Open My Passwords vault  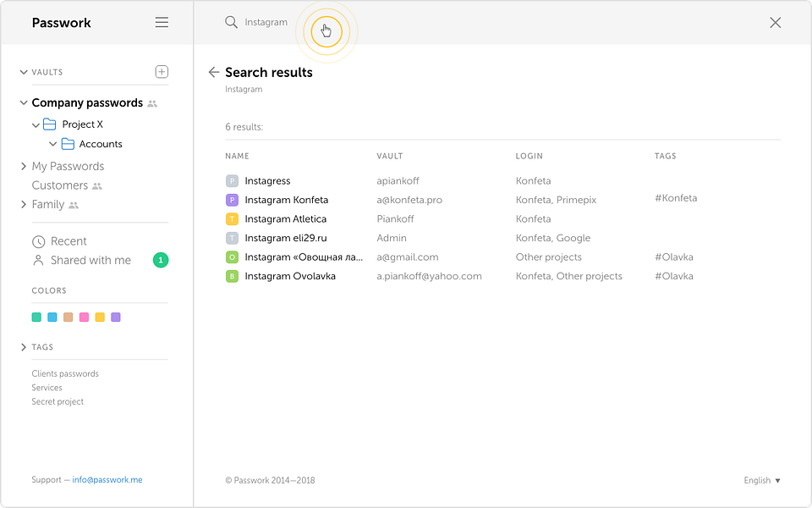coord(68,167)
